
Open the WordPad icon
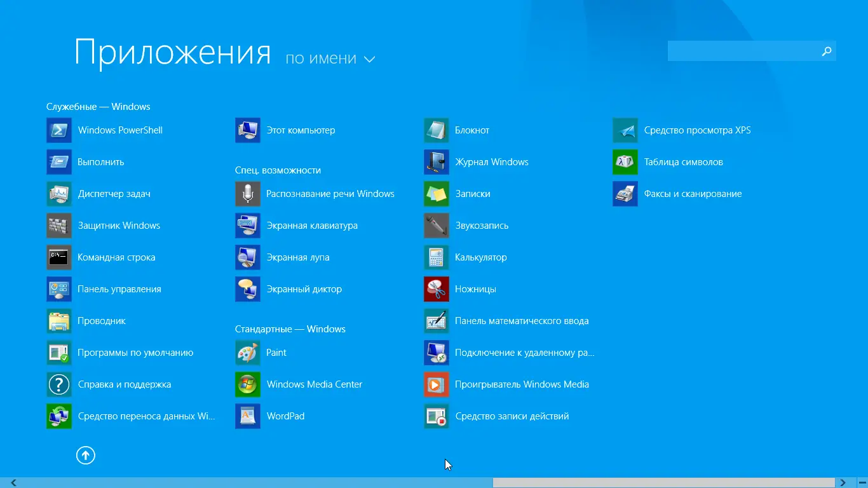pyautogui.click(x=248, y=416)
